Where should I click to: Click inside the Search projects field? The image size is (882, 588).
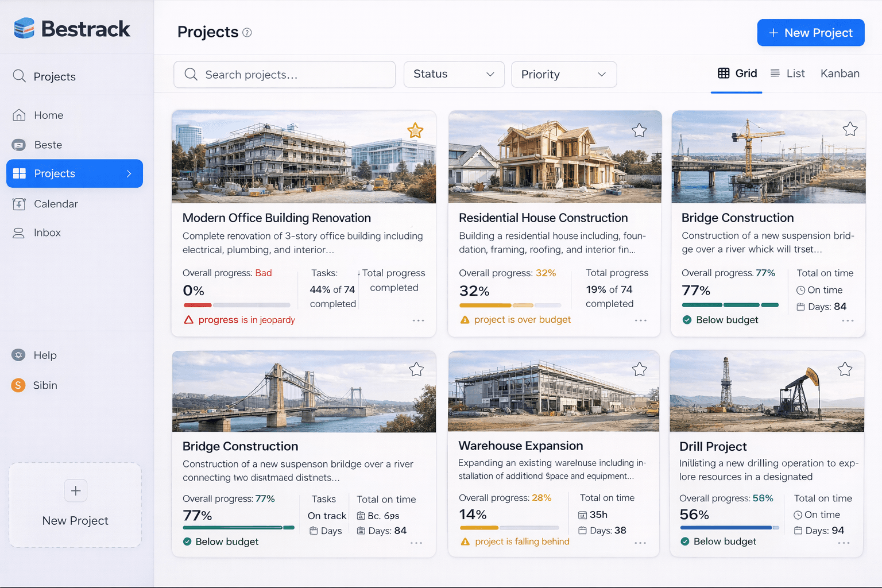(x=284, y=74)
